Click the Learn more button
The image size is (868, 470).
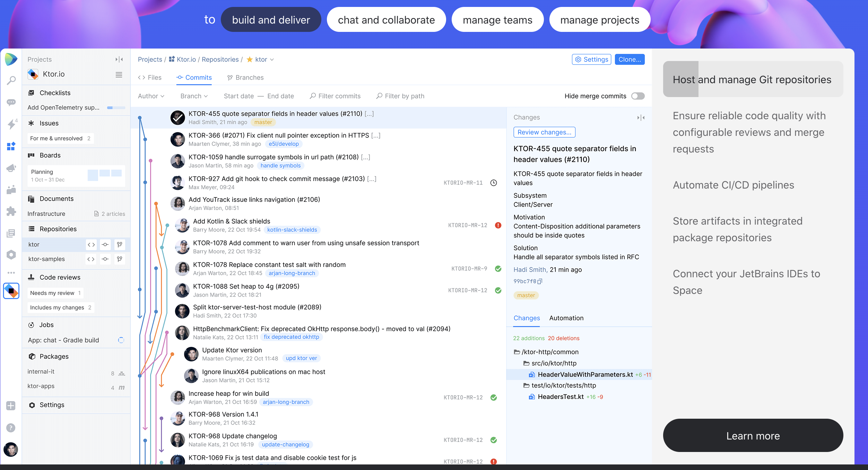(x=753, y=436)
